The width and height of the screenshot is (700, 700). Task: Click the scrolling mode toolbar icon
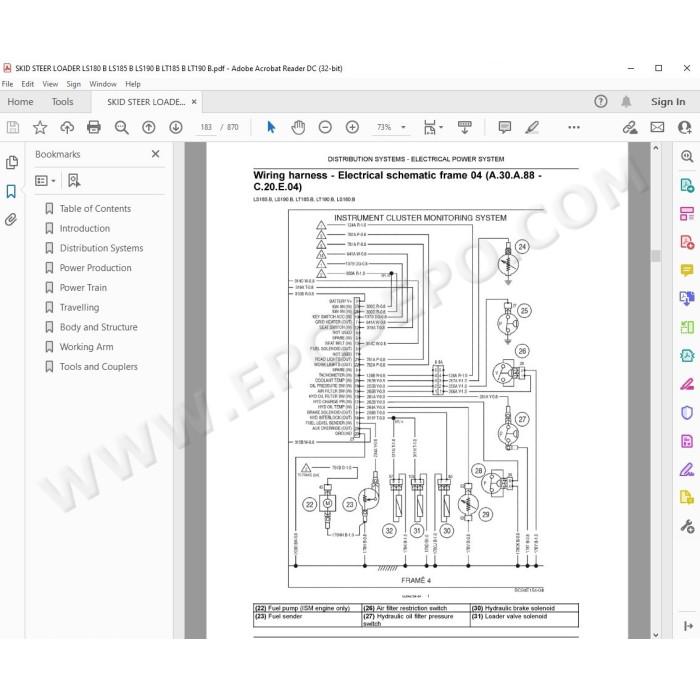[465, 127]
